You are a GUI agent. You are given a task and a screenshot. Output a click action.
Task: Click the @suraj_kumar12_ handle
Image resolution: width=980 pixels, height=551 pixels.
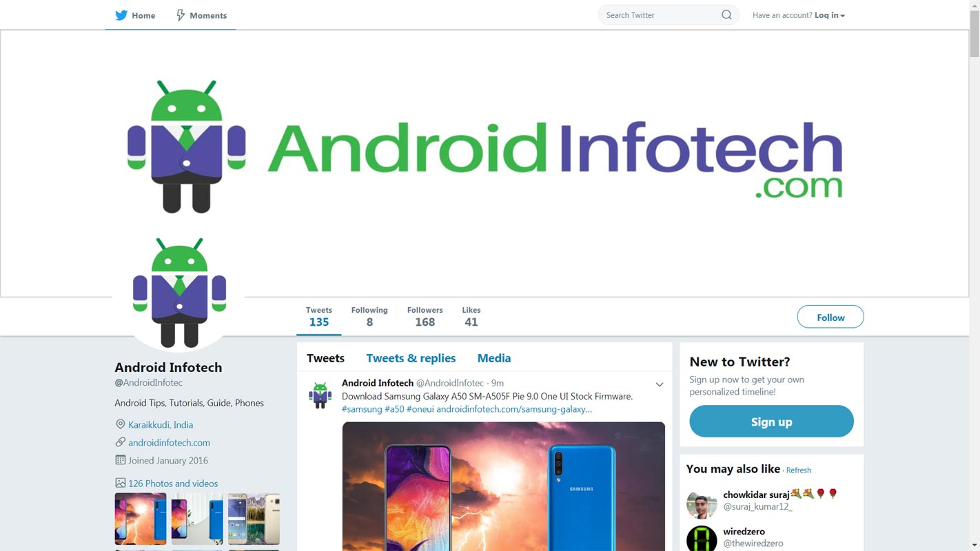[x=757, y=507]
